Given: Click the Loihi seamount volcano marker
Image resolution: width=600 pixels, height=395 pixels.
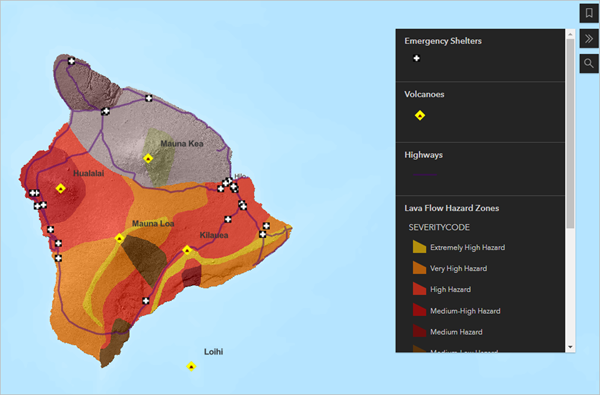Looking at the screenshot, I should 191,366.
